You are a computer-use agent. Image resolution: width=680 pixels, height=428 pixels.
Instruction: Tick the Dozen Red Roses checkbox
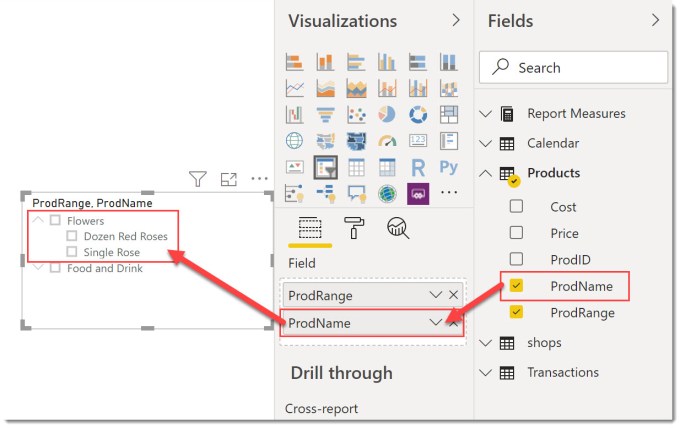coord(72,236)
